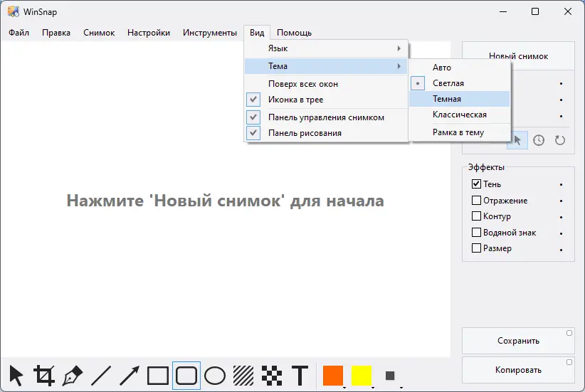Image resolution: width=585 pixels, height=392 pixels.
Task: Open the orange outline color swatch
Action: (333, 375)
